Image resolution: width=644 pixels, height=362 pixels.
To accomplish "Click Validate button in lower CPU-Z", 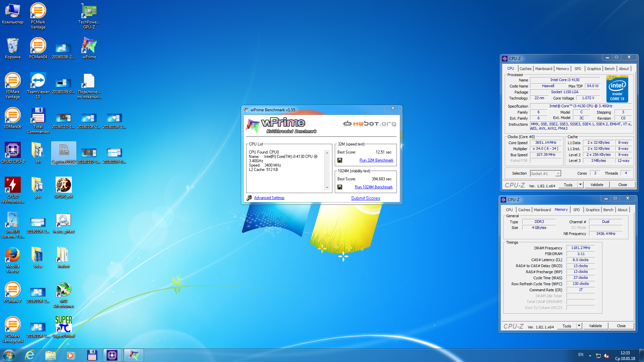I will pos(595,326).
